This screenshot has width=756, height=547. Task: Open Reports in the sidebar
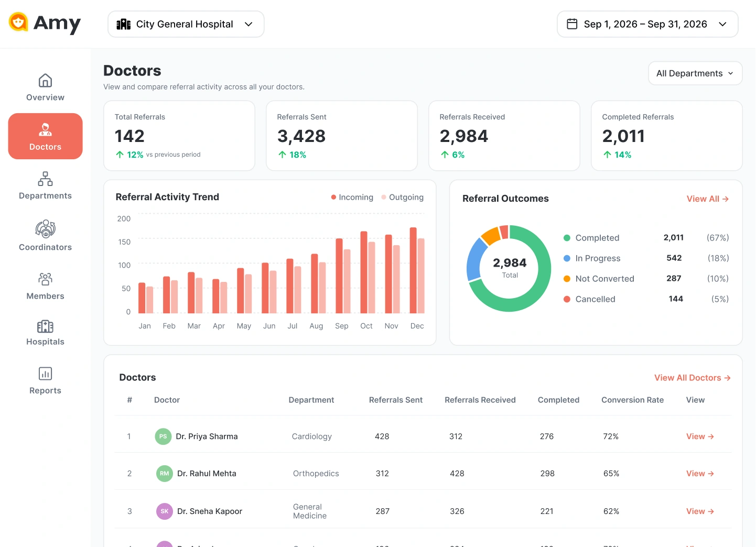45,381
